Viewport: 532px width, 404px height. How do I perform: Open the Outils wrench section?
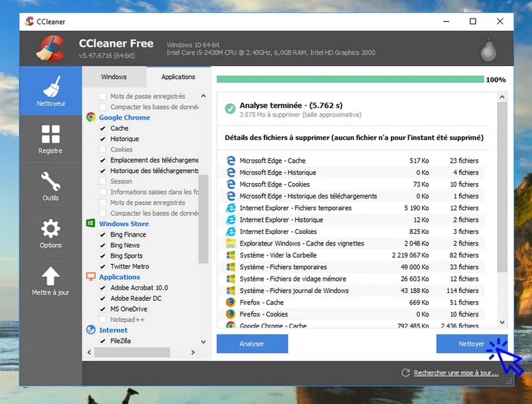(51, 186)
